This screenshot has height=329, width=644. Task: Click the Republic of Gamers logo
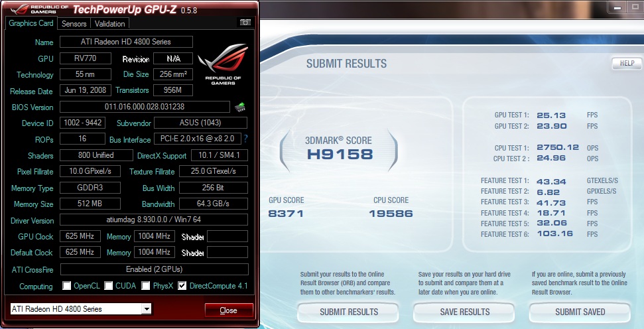[223, 64]
